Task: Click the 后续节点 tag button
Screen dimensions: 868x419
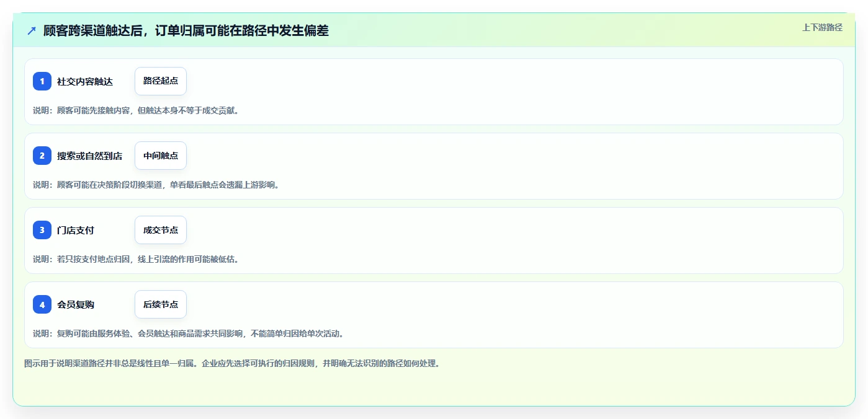Action: click(x=161, y=304)
